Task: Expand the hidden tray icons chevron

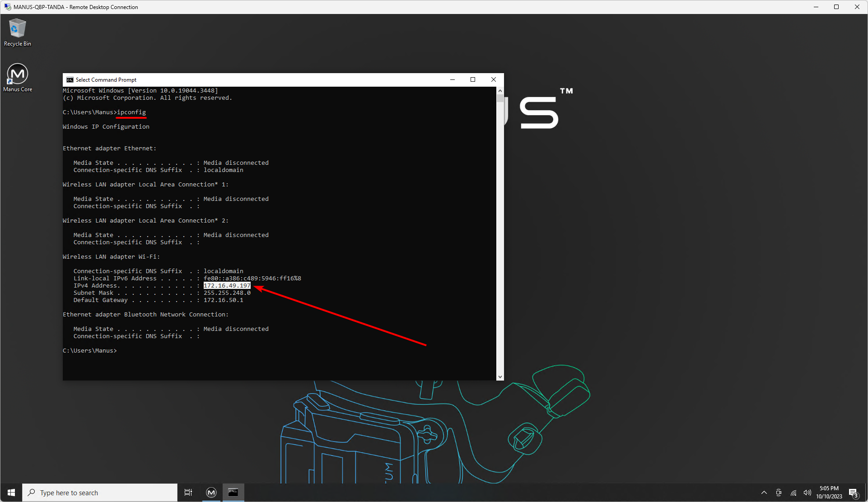Action: [x=764, y=493]
